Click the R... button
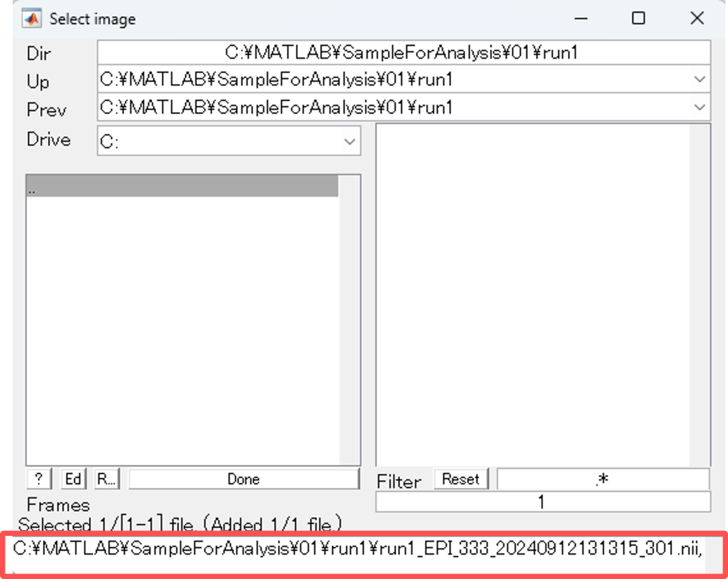 pyautogui.click(x=107, y=479)
